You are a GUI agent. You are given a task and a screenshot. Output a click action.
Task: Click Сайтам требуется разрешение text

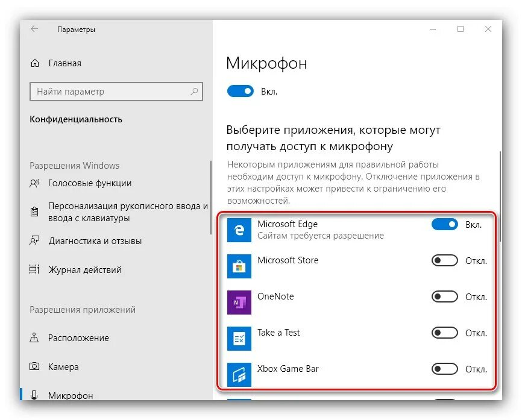tap(320, 236)
